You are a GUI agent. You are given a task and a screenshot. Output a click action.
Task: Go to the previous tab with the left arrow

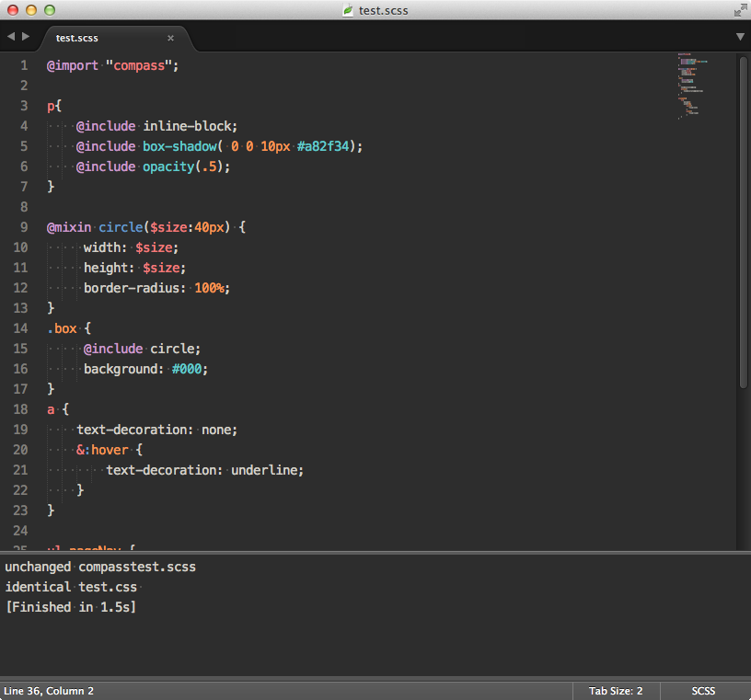[x=11, y=37]
